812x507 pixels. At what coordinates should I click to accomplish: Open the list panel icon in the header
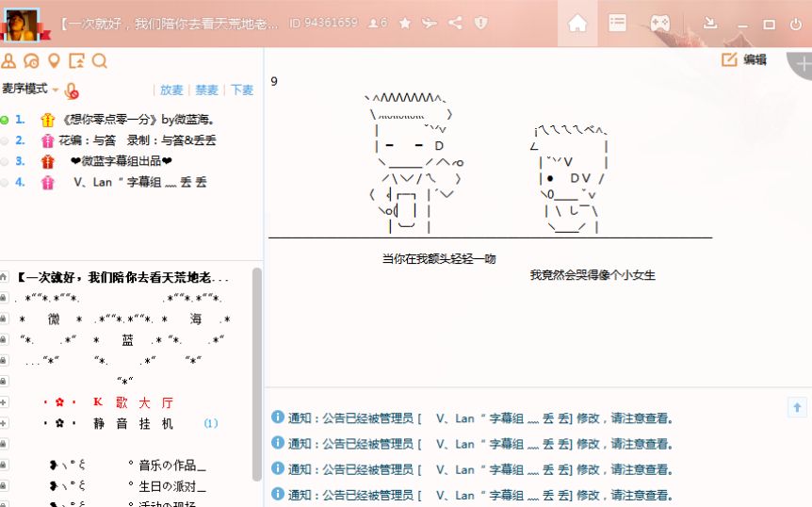coord(617,23)
